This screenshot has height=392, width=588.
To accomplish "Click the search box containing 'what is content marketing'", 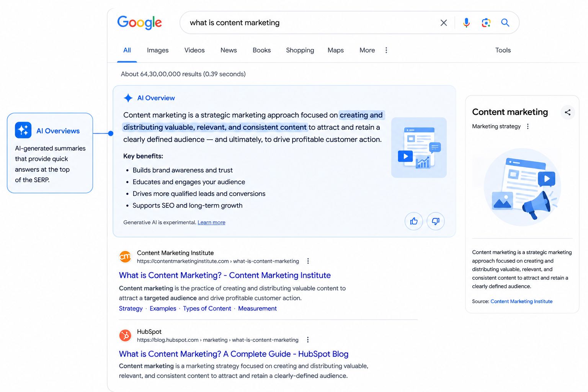I will (349, 23).
